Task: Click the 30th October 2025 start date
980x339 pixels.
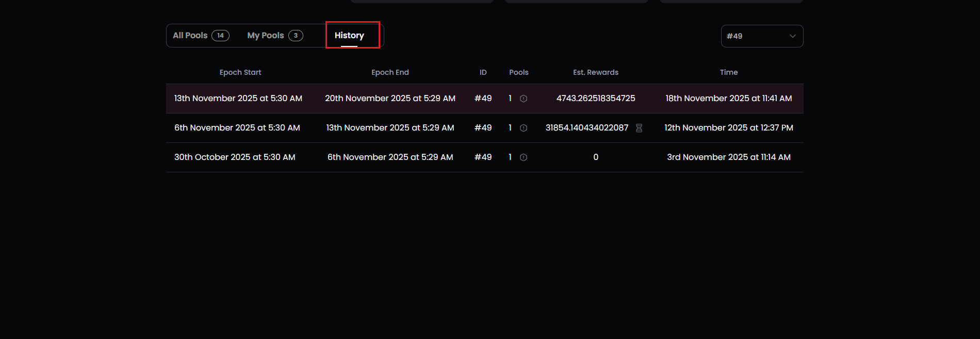Action: click(x=235, y=157)
